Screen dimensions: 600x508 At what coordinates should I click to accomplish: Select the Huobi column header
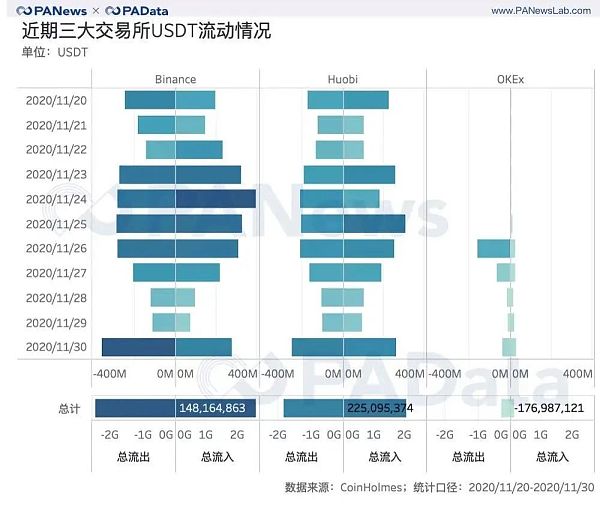pyautogui.click(x=343, y=78)
